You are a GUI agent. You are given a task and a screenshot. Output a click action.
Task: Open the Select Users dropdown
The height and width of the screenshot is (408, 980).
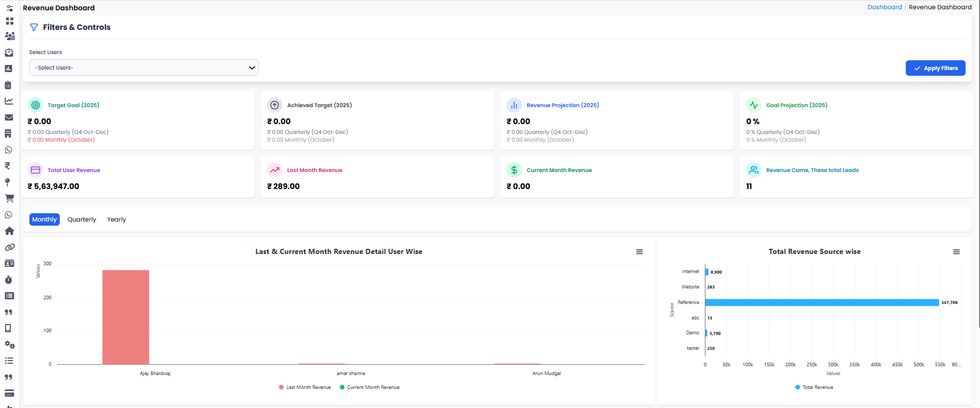(144, 67)
